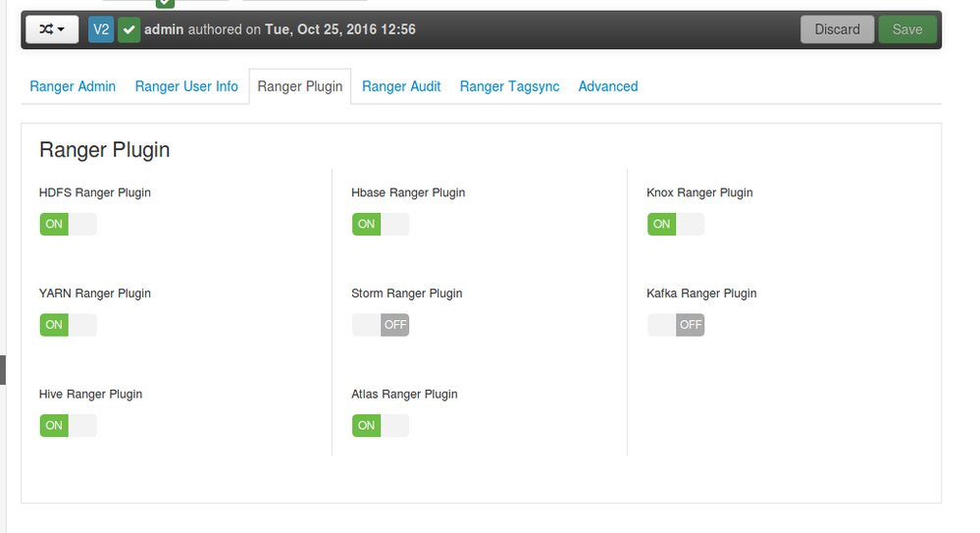Viewport: 980px width, 533px height.
Task: Select the Ranger Plugin tab
Action: coord(300,86)
